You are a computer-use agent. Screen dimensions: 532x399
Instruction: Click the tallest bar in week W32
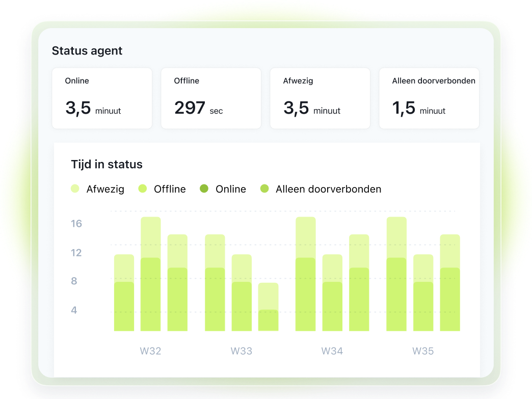(151, 275)
